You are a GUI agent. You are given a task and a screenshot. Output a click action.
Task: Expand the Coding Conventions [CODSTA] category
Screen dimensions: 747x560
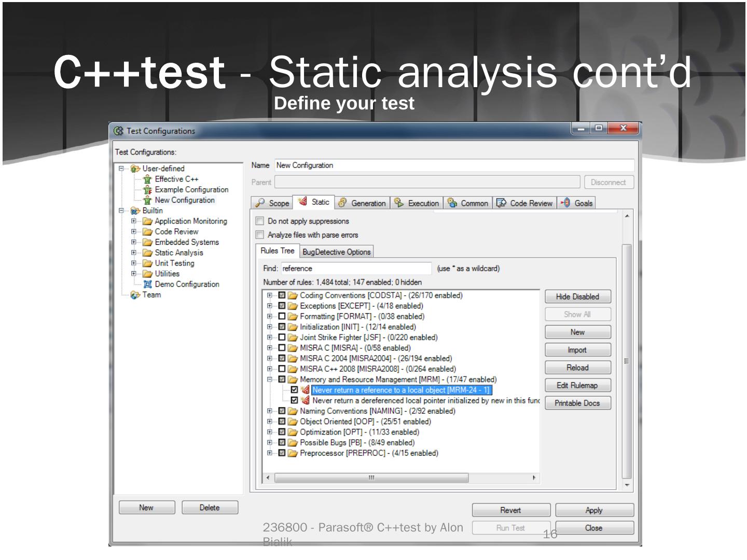269,296
